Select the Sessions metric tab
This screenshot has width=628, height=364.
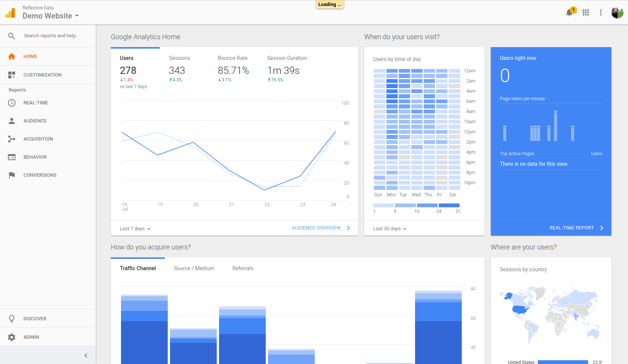point(179,58)
